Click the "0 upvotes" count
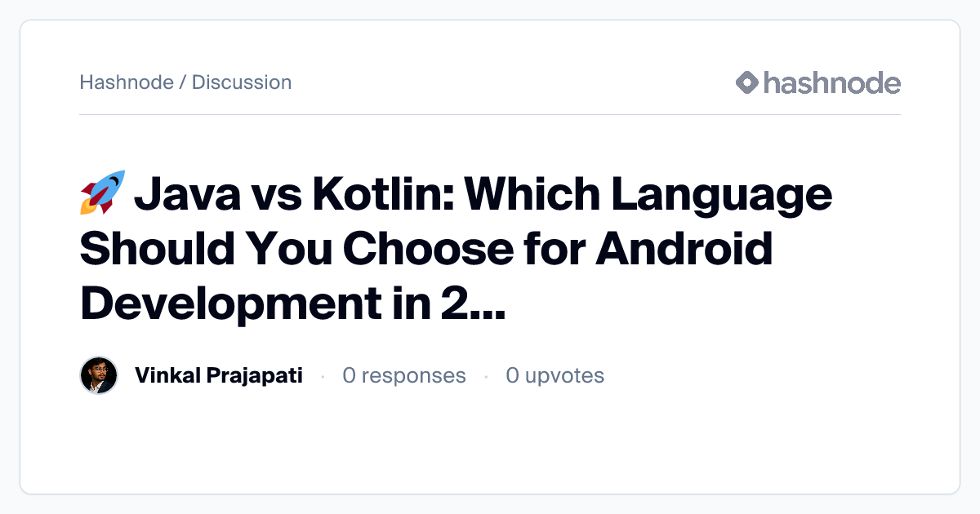 tap(555, 375)
